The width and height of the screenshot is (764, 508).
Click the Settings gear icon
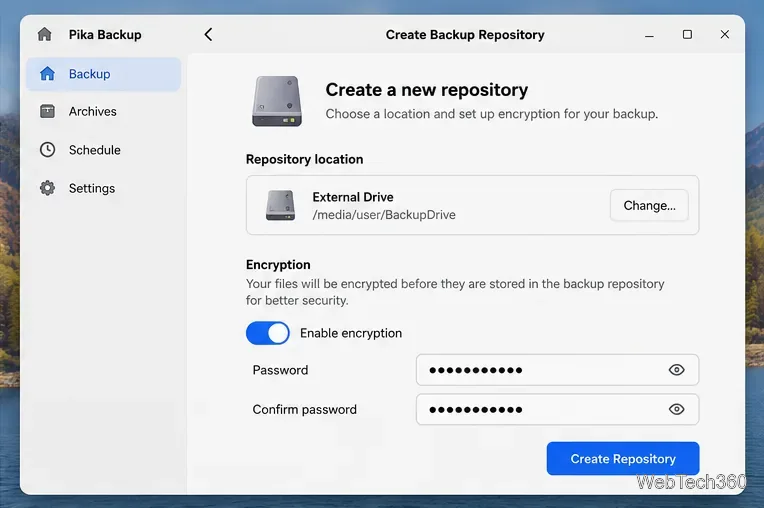(x=47, y=188)
